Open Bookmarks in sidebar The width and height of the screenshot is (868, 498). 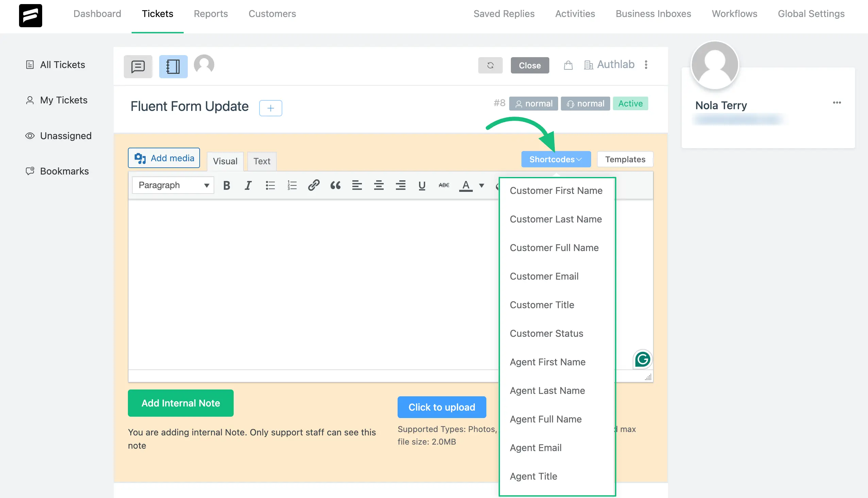[x=57, y=171]
